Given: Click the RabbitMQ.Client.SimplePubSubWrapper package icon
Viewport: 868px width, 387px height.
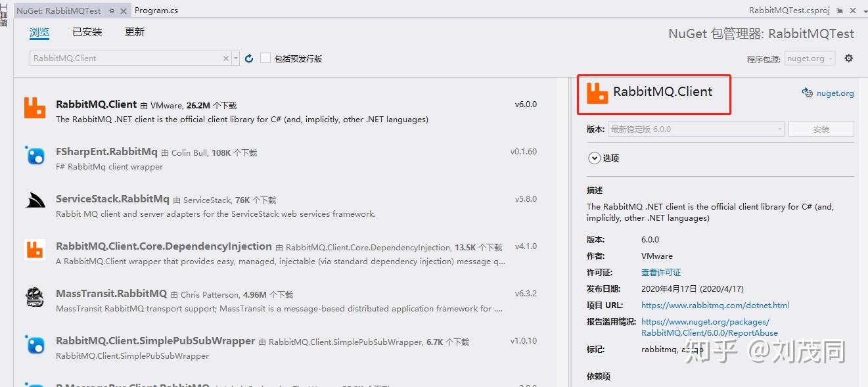Looking at the screenshot, I should pos(35,345).
